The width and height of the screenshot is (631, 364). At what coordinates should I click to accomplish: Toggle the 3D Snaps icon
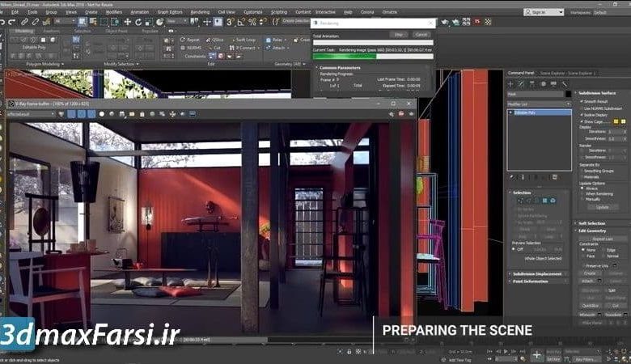(x=231, y=22)
